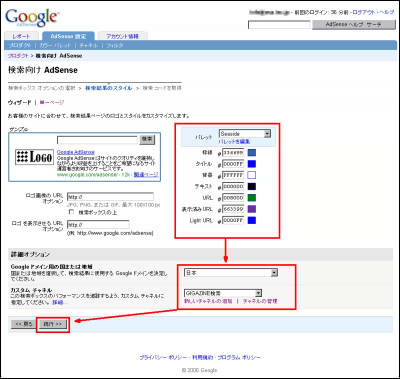Open the レポート tab
Viewport: 400px width, 379px height.
pyautogui.click(x=21, y=36)
